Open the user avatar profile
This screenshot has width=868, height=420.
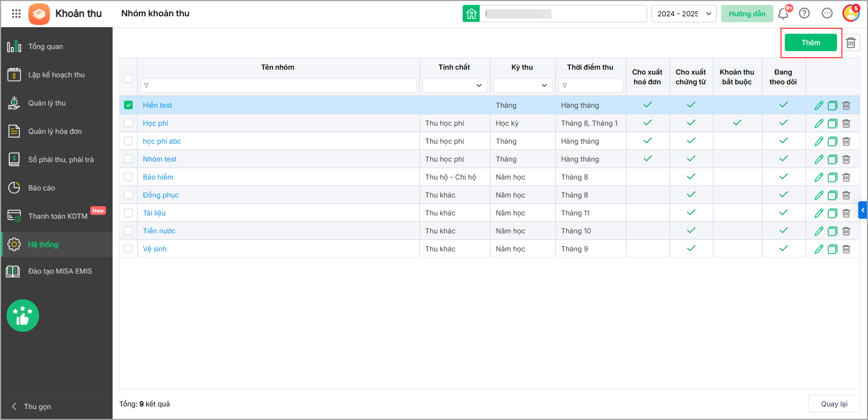851,13
